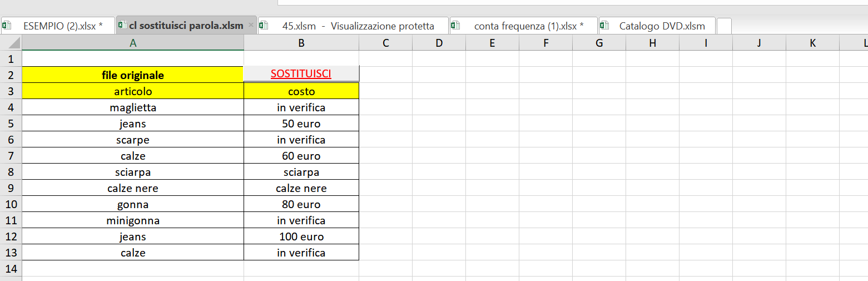Click the SOSTITUISCI button
Screen dimensions: 868x281
click(301, 74)
